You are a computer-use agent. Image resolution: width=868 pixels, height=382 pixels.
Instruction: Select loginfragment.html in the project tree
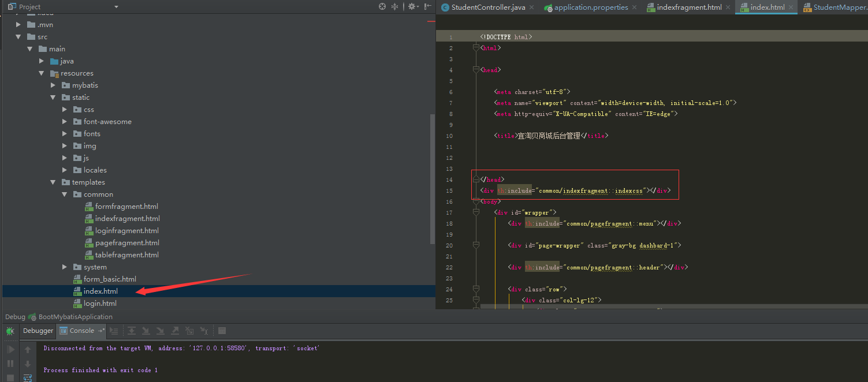click(122, 231)
